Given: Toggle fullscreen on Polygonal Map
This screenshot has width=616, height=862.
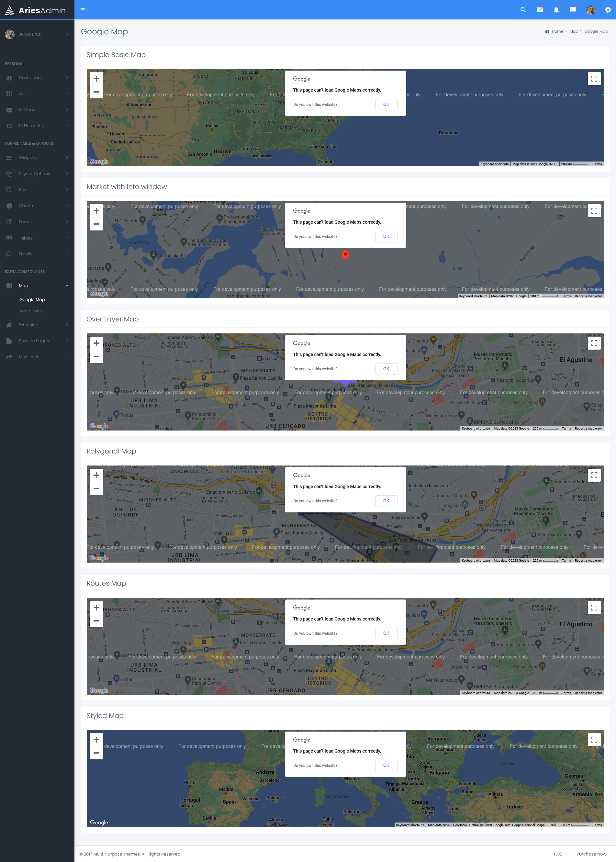Looking at the screenshot, I should click(x=594, y=475).
